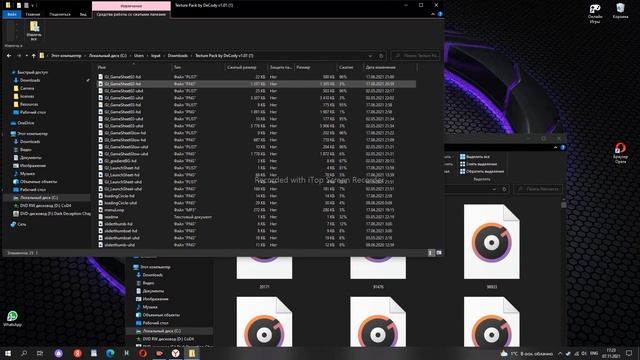Open Opera browser from the taskbar
640x360 pixels.
coord(142,353)
